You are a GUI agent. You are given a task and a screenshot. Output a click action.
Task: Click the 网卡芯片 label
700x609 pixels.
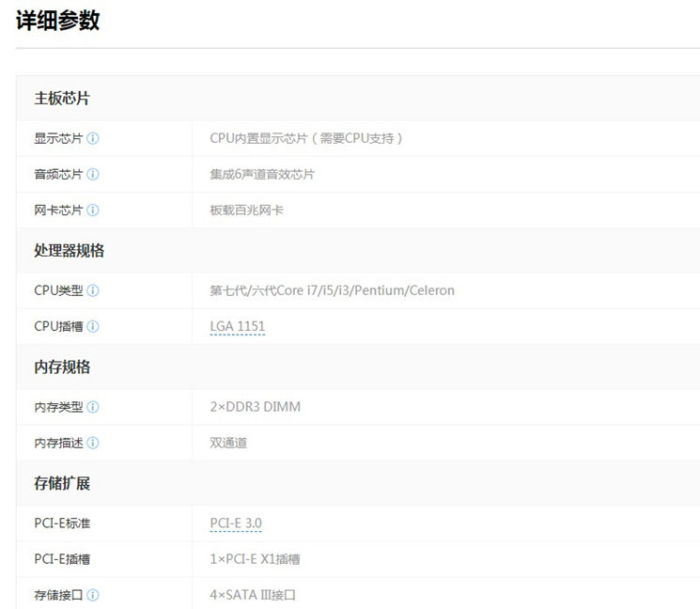click(x=58, y=210)
